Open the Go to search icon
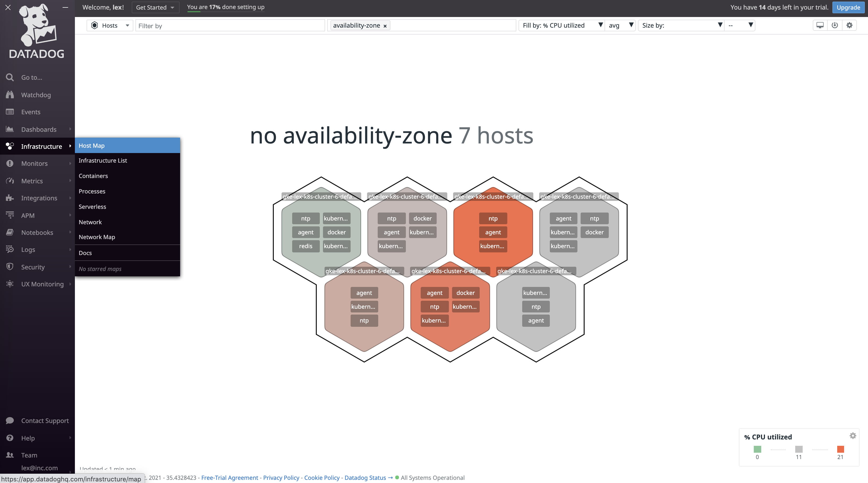Image resolution: width=868 pixels, height=483 pixels. (10, 77)
